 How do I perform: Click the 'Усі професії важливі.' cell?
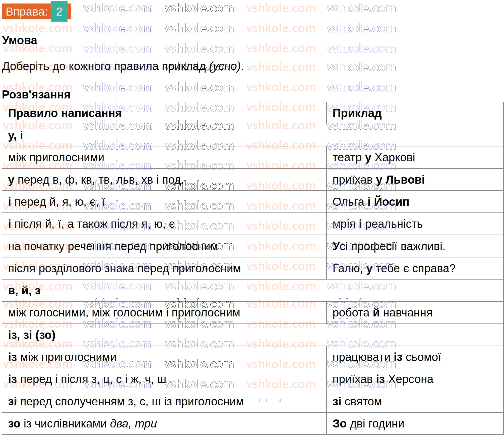tap(389, 246)
